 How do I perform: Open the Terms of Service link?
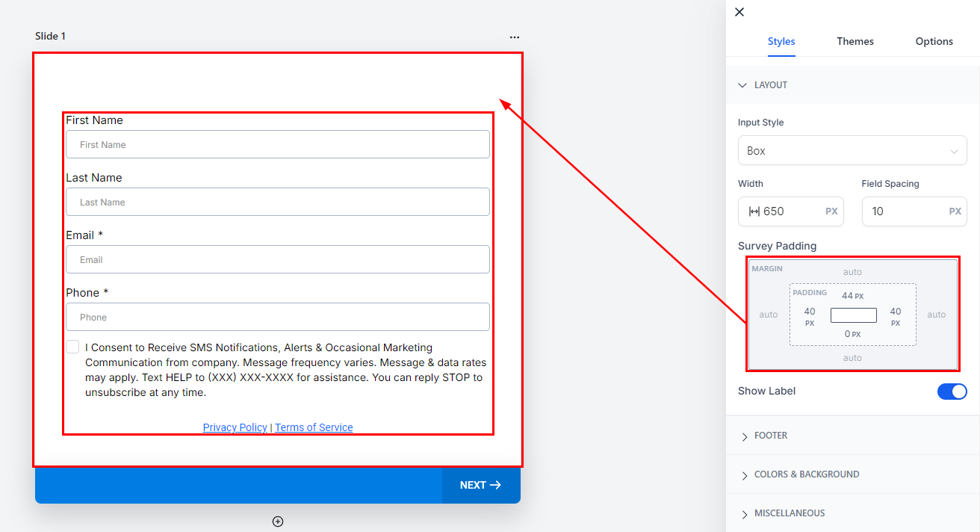(314, 427)
